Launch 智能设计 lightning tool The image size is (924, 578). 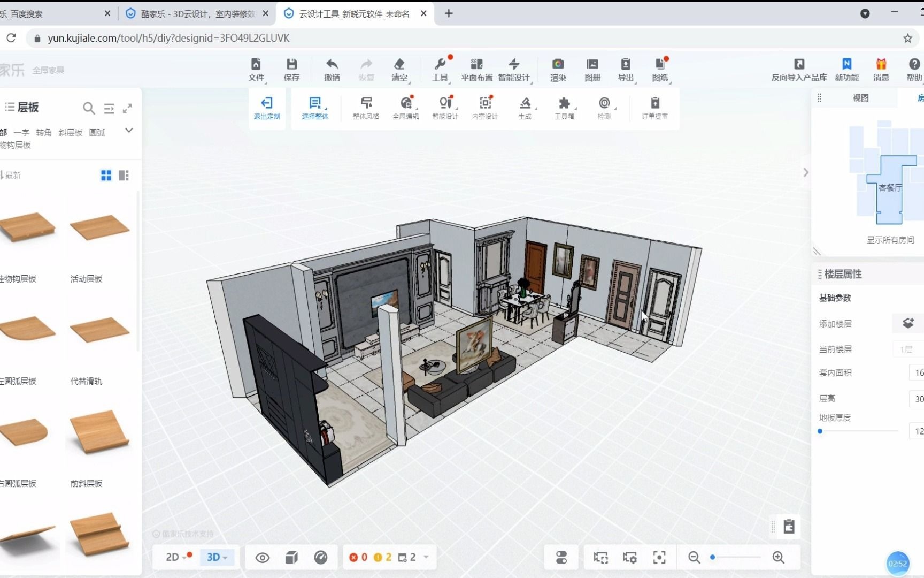pyautogui.click(x=514, y=70)
